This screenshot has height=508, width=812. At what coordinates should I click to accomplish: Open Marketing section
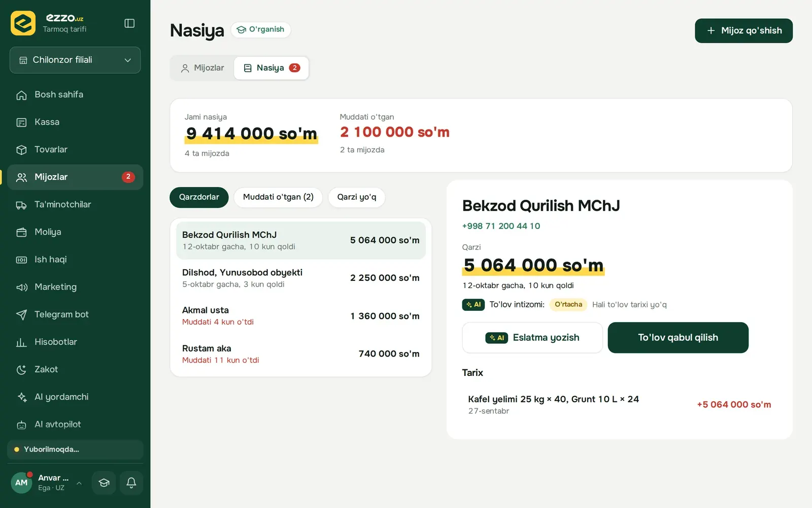(x=75, y=287)
